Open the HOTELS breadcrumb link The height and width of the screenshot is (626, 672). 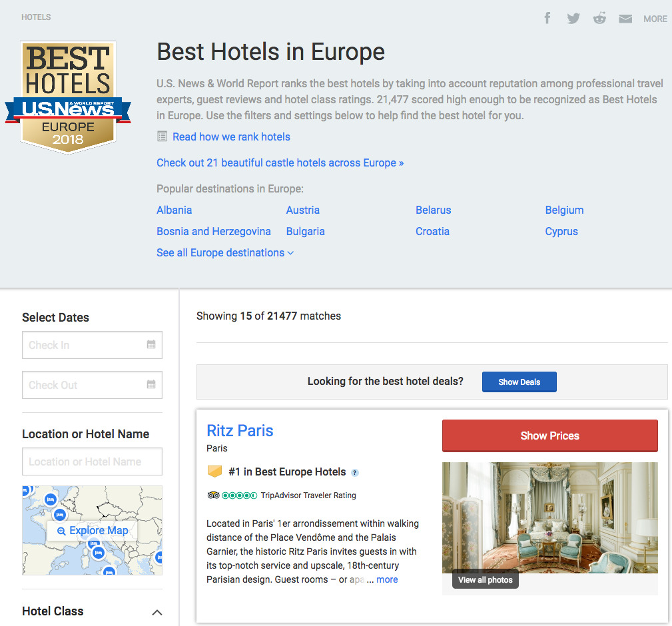(36, 17)
